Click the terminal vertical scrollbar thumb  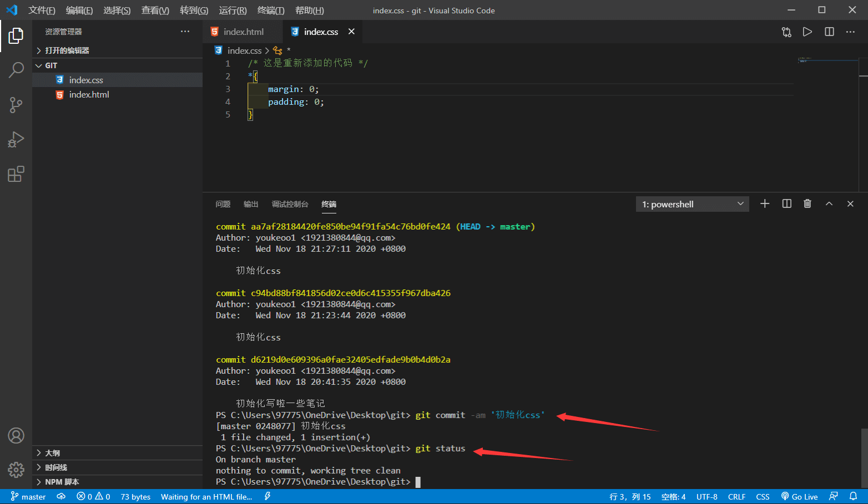click(x=864, y=458)
